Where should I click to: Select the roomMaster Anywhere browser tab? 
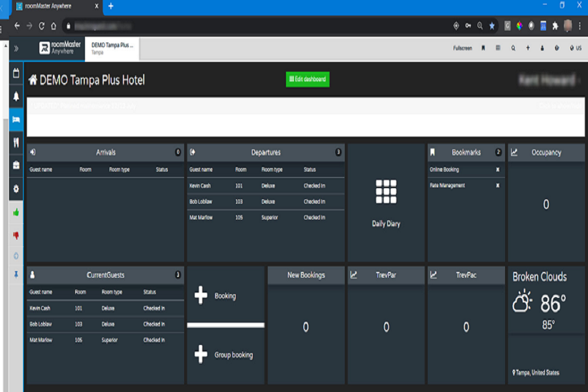coord(49,6)
